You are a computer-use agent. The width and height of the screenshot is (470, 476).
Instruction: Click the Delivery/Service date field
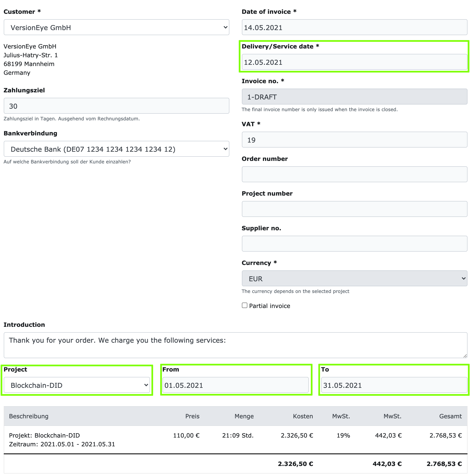point(354,62)
